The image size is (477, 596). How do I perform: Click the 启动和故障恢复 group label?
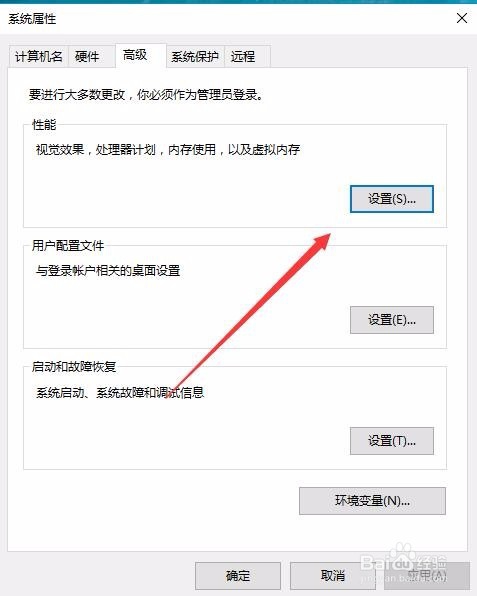[x=74, y=367]
